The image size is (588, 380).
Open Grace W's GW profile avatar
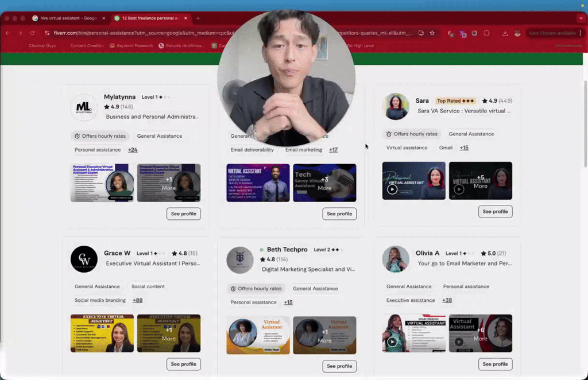click(x=84, y=259)
